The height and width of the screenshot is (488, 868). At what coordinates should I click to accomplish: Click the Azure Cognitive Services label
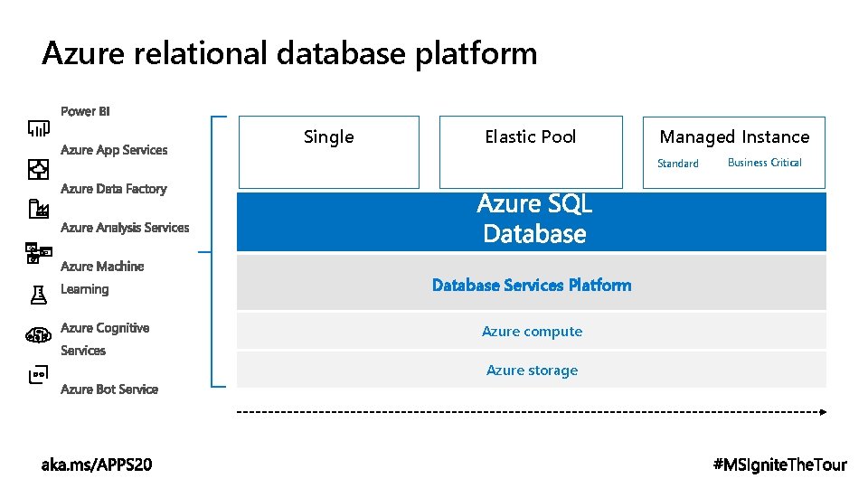click(105, 339)
